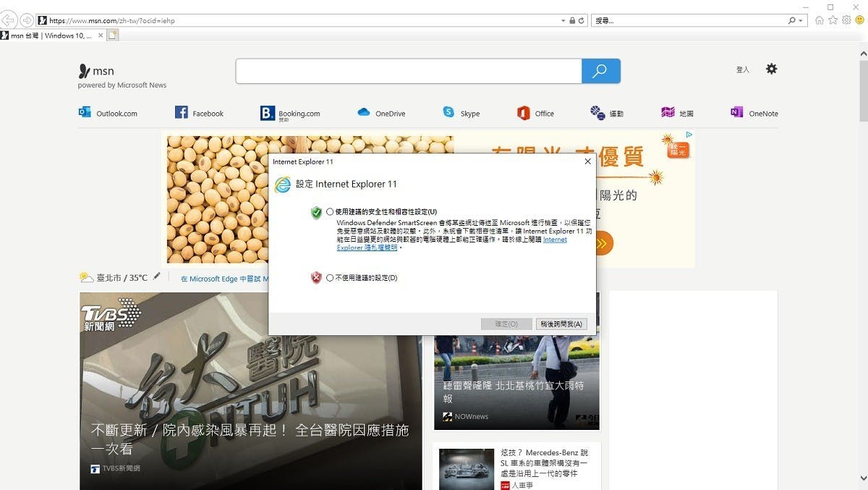The width and height of the screenshot is (868, 490).
Task: Open the NOWnews rain story '轟雷聲隆隆'
Action: click(x=514, y=392)
